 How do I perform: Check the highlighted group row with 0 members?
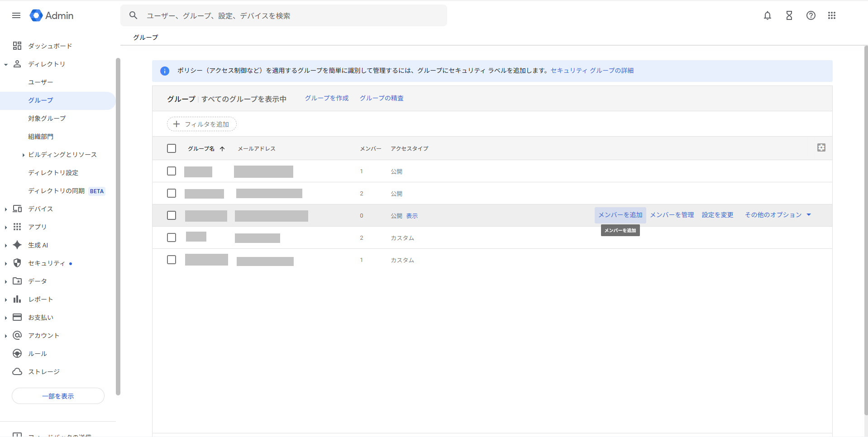(x=172, y=215)
